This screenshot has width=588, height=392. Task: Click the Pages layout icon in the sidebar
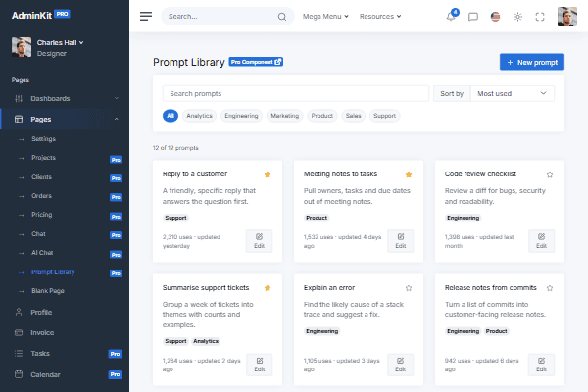19,120
